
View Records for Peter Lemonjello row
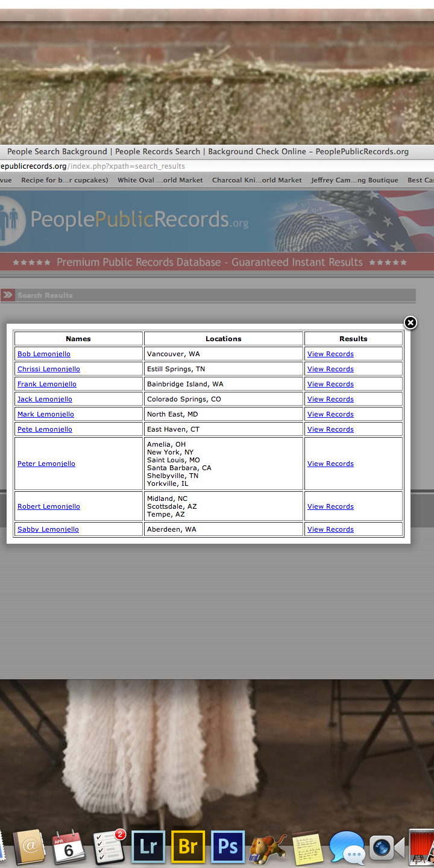(330, 464)
